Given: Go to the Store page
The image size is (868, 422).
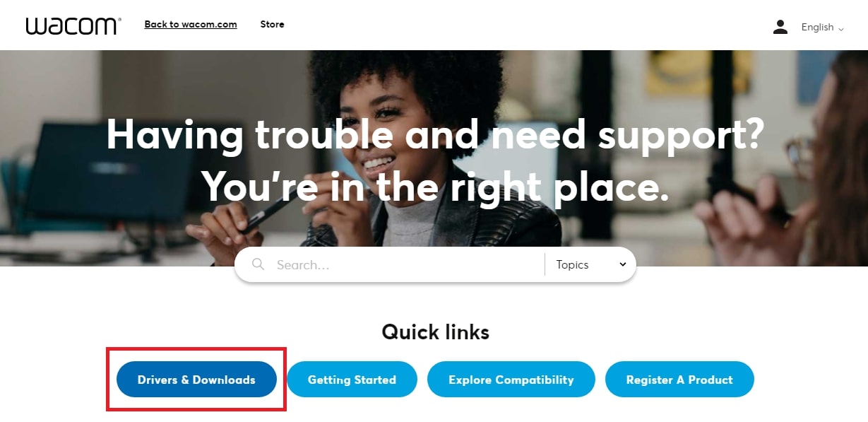Looking at the screenshot, I should point(272,24).
